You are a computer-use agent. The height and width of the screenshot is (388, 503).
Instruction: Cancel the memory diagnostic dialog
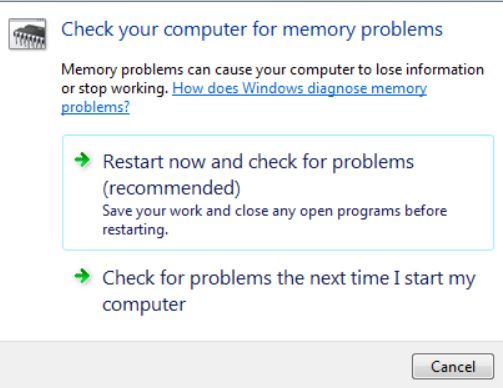(x=453, y=366)
